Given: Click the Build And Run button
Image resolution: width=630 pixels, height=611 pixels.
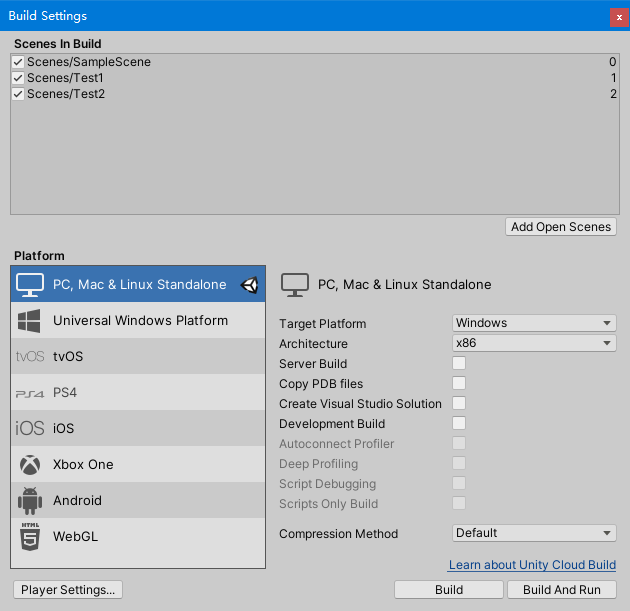Looking at the screenshot, I should click(x=562, y=590).
